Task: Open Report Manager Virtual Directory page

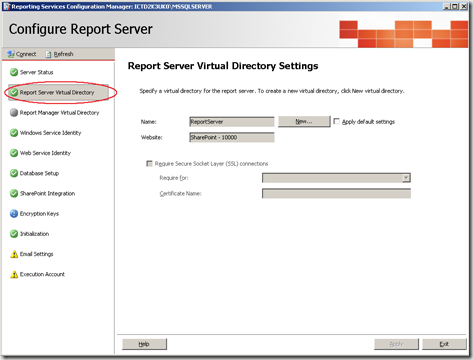Action: click(x=59, y=113)
